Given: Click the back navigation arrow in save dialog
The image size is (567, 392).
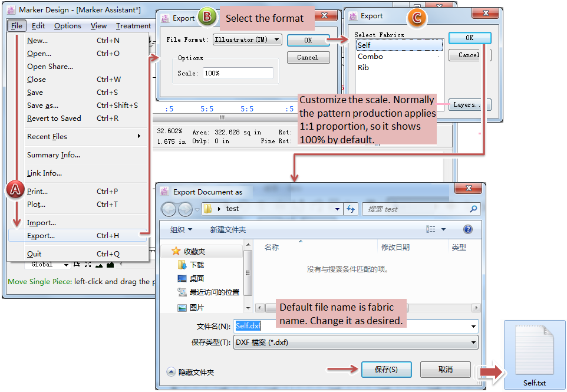Looking at the screenshot, I should 169,209.
